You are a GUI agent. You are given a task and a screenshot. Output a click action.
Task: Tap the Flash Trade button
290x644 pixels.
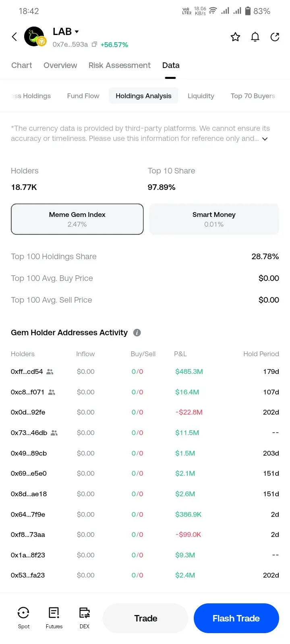pos(236,618)
